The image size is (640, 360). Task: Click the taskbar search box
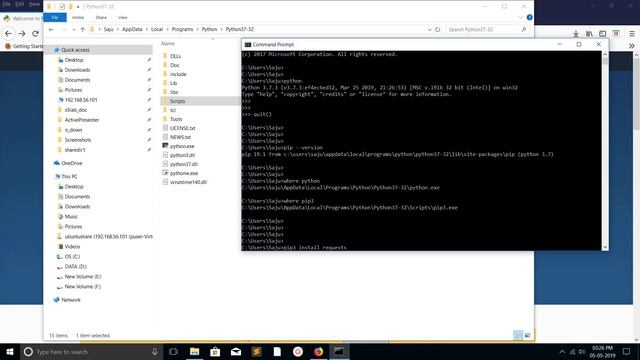(91, 351)
